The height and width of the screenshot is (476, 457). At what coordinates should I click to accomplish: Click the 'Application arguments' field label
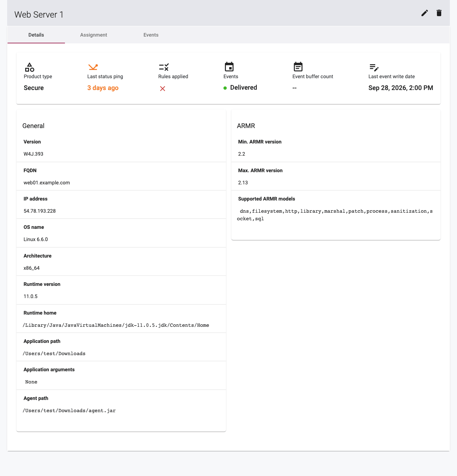pyautogui.click(x=49, y=369)
